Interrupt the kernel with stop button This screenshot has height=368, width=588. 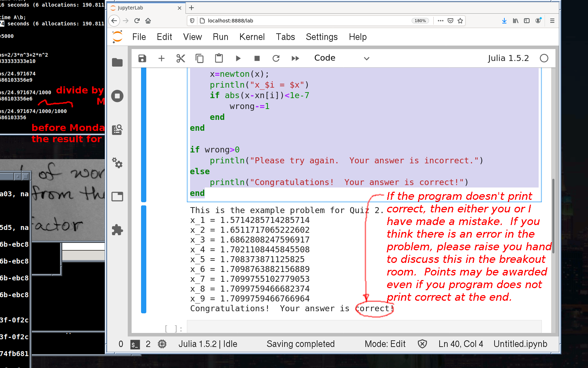(x=257, y=59)
